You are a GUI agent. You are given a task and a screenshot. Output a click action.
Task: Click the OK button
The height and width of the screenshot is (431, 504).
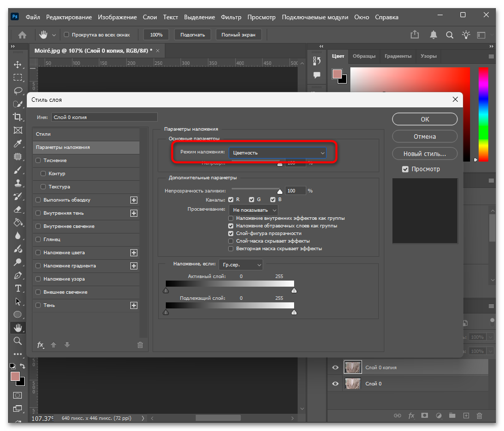pos(424,119)
